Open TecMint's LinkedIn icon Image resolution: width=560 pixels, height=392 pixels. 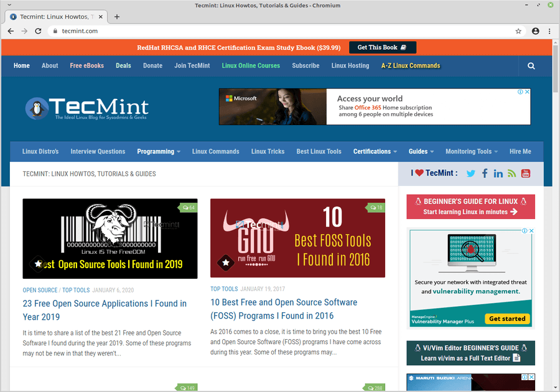click(498, 174)
